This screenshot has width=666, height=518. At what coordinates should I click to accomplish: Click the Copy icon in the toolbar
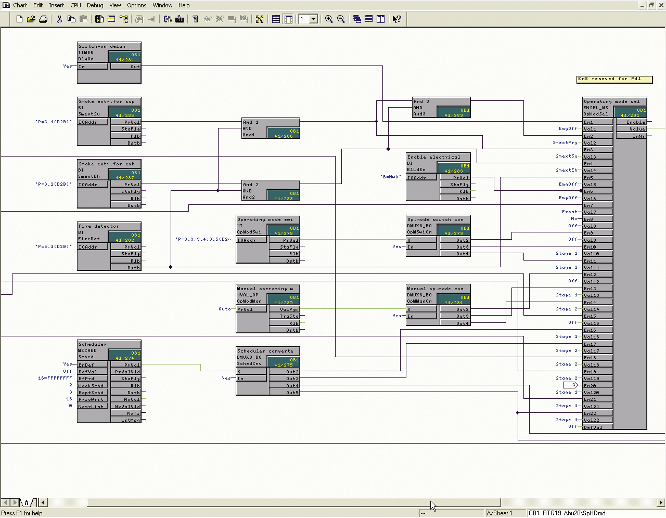pos(72,19)
